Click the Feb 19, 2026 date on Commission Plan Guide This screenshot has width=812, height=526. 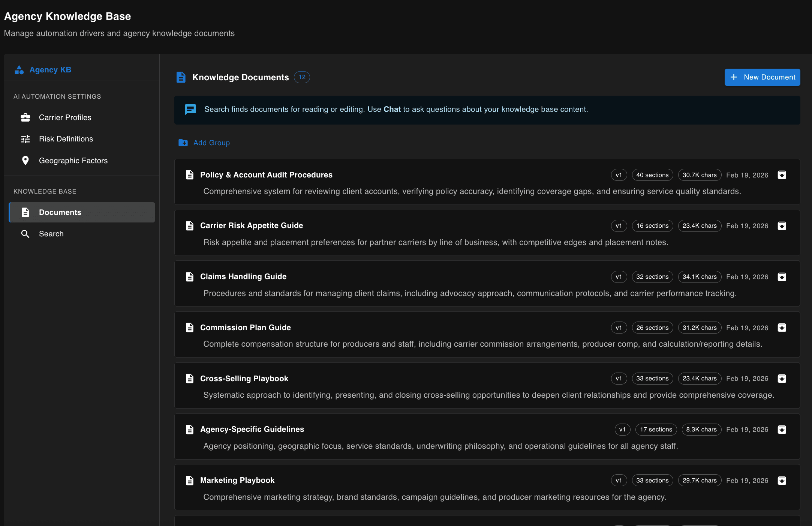tap(747, 328)
